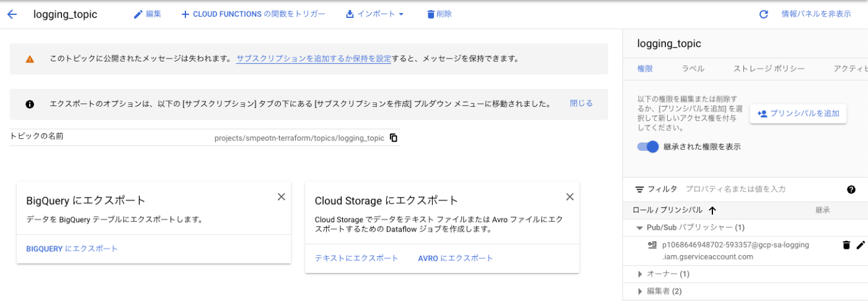The height and width of the screenshot is (301, 868).
Task: Collapse the Pub/Sub パブリッシャー role group
Action: pos(640,228)
